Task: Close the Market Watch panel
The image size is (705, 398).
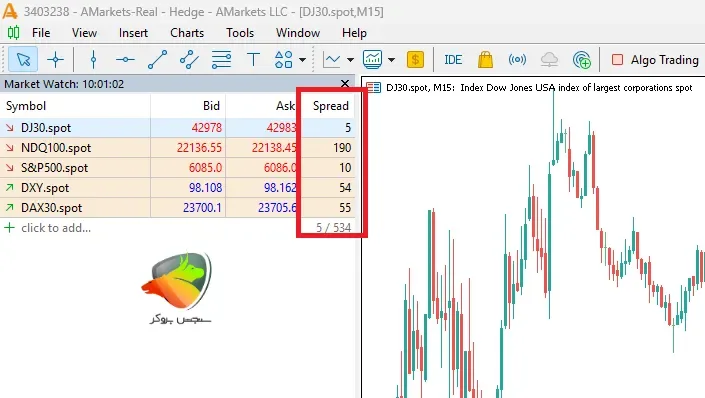Action: (345, 84)
